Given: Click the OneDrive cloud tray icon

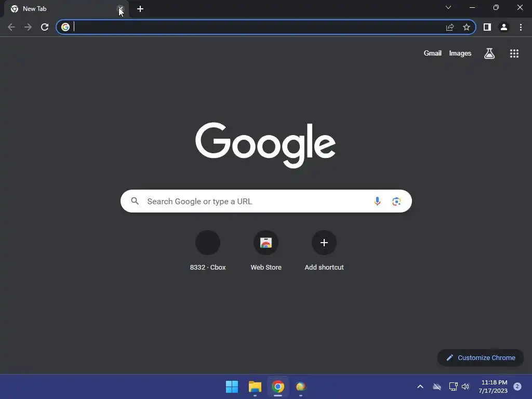Looking at the screenshot, I should 437,387.
